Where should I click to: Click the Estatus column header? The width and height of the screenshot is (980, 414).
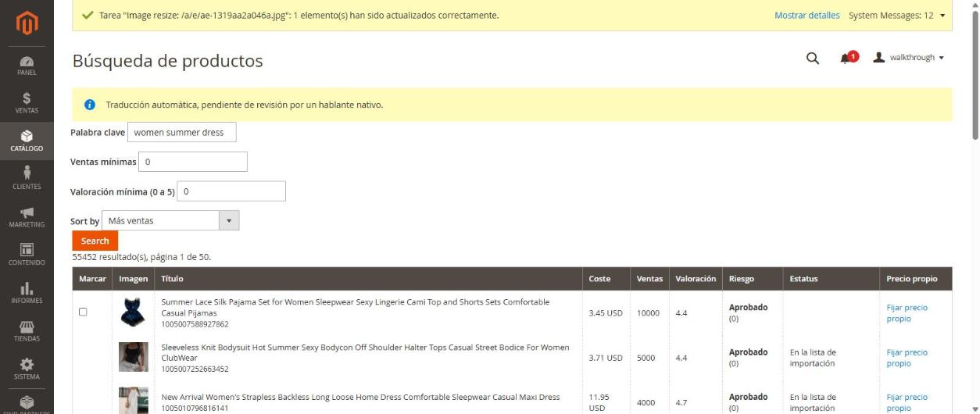coord(832,279)
